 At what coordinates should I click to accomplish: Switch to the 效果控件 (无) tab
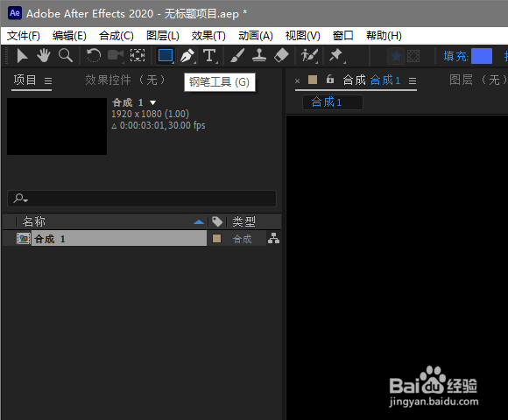click(x=125, y=80)
